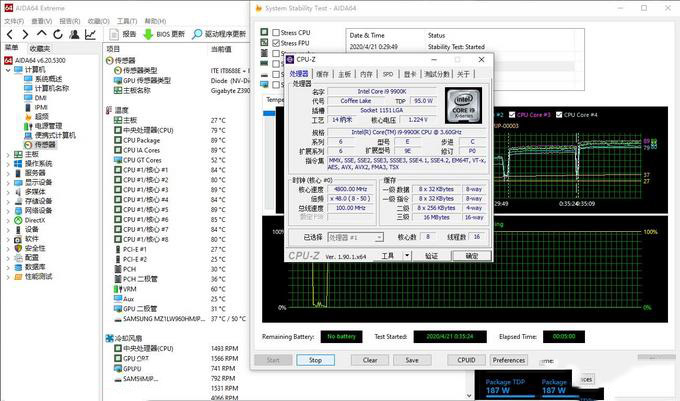Click the 冷却风扇 fan group icon
680x401 pixels.
point(110,338)
